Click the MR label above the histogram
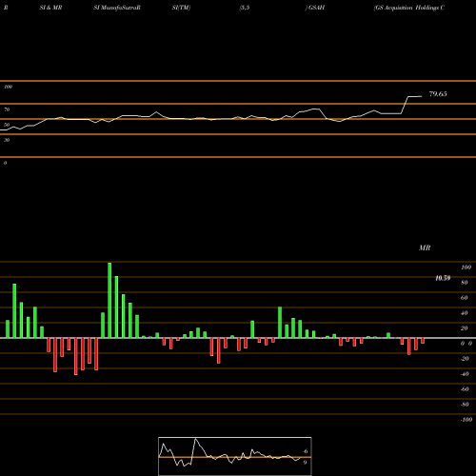The image size is (476, 476). click(x=425, y=248)
